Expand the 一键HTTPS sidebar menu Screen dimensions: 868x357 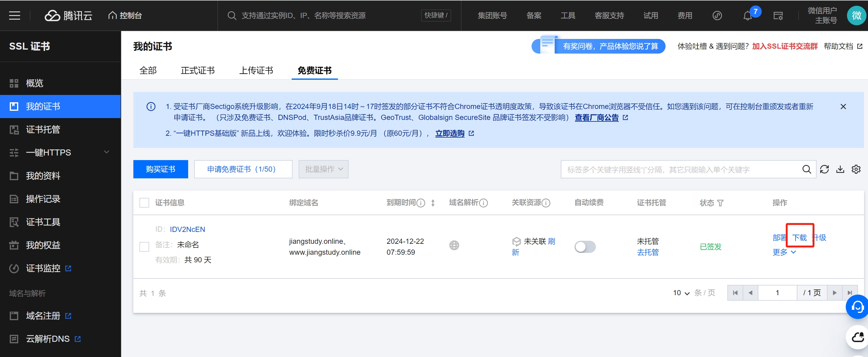61,152
